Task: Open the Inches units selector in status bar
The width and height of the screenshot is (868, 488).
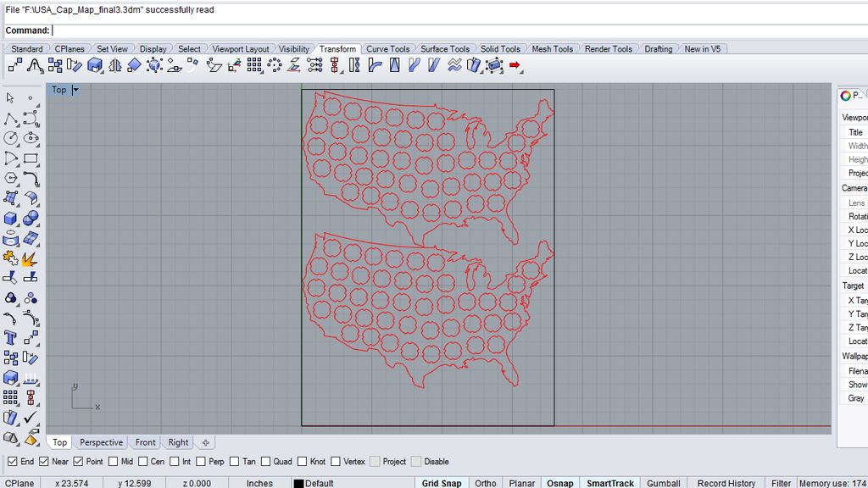Action: coord(259,483)
